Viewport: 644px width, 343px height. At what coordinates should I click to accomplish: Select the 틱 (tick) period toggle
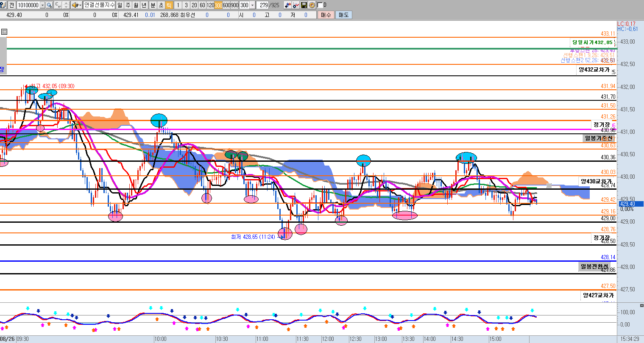[x=169, y=5]
